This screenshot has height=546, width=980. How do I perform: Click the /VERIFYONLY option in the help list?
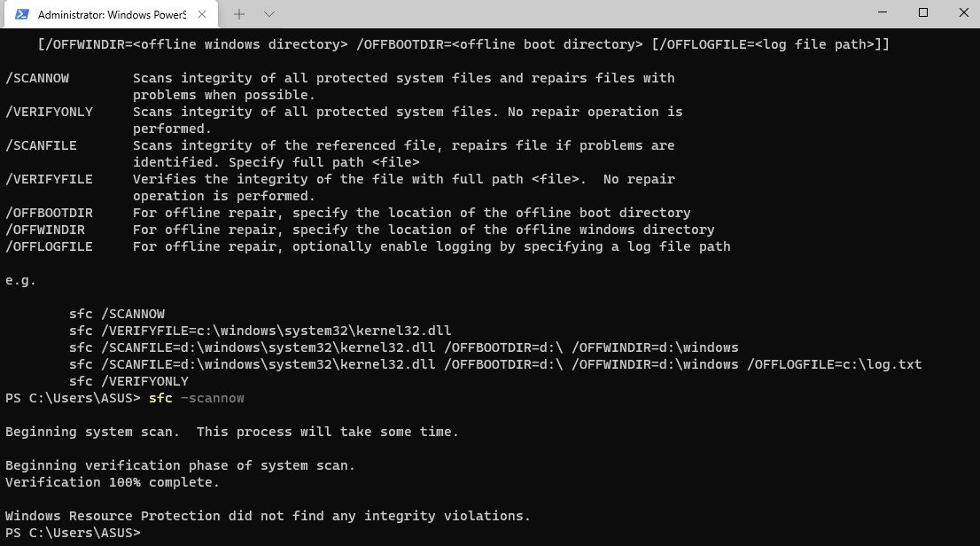click(x=49, y=112)
